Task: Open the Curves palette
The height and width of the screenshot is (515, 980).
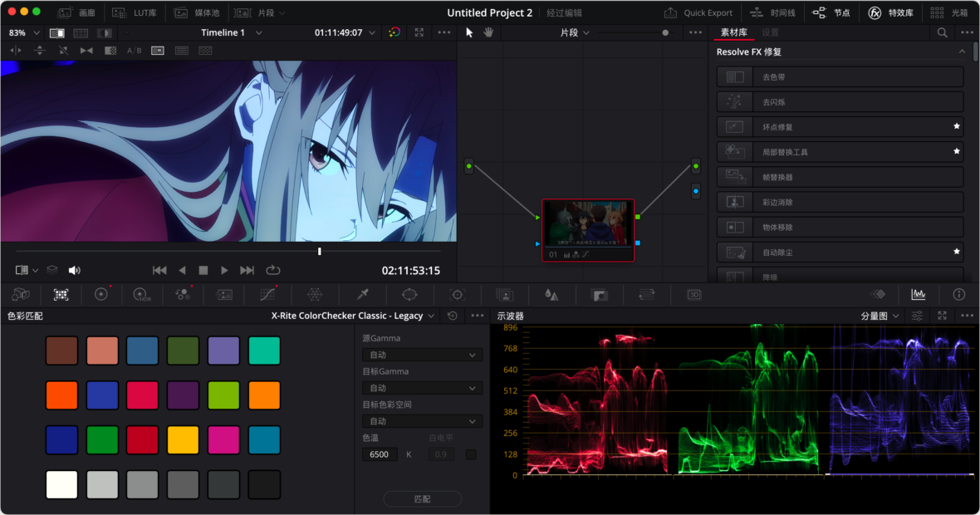Action: [266, 295]
